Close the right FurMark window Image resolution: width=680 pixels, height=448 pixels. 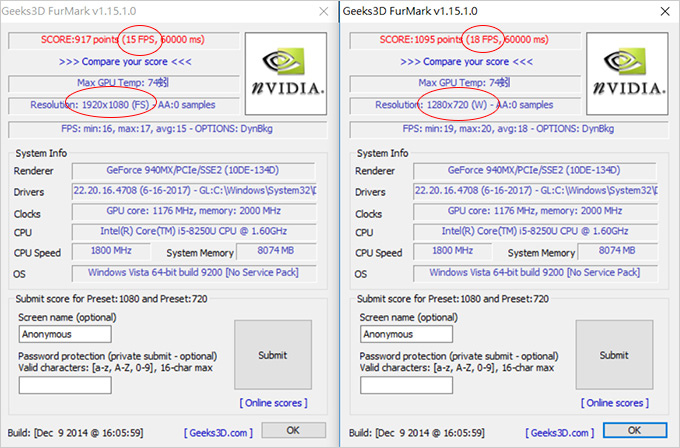665,11
